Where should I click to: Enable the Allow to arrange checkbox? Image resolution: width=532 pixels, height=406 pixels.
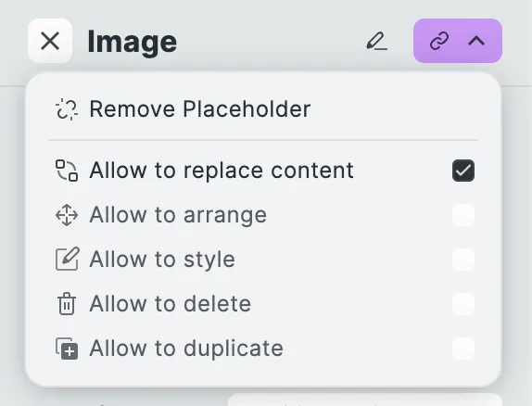(463, 215)
